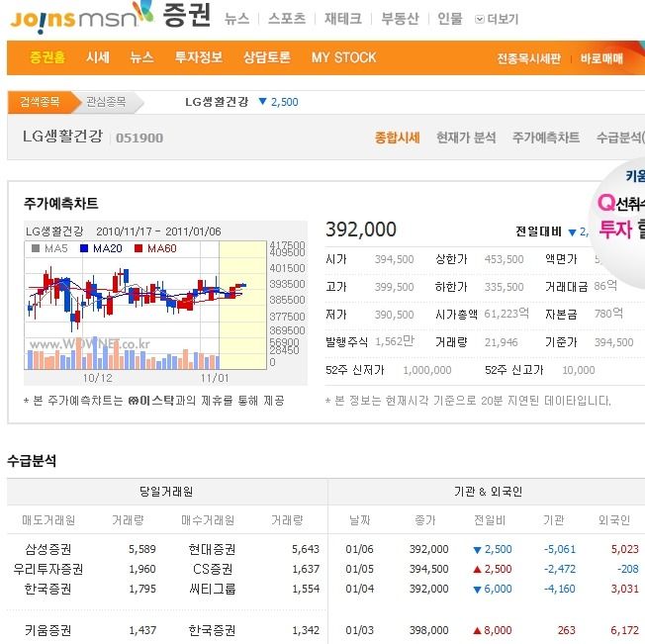Click the 외국인 value 6,172

(x=625, y=630)
